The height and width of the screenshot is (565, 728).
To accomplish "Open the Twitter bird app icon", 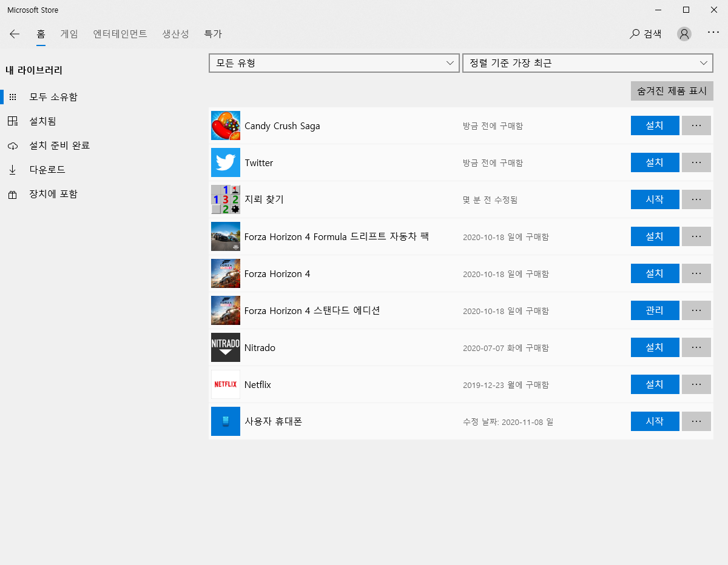I will point(226,162).
